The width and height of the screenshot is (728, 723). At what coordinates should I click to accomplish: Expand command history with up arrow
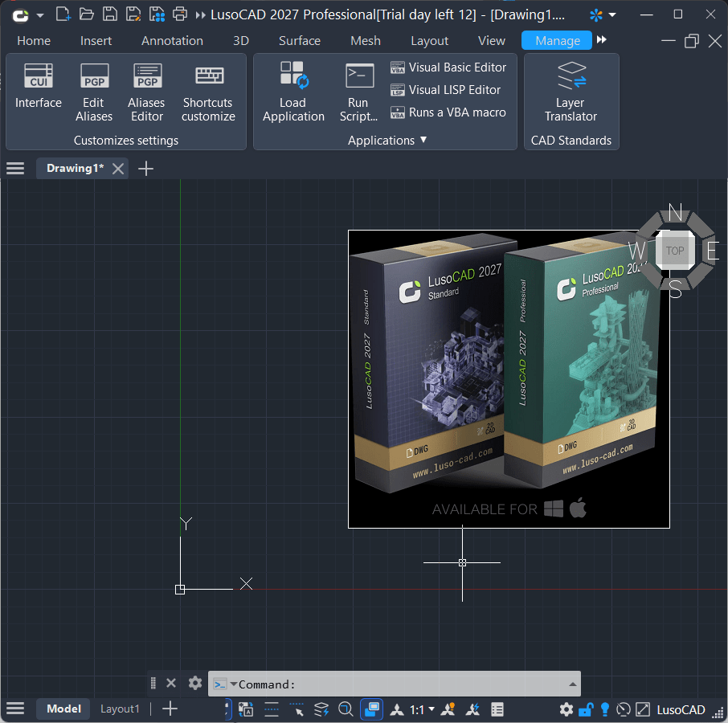point(572,684)
